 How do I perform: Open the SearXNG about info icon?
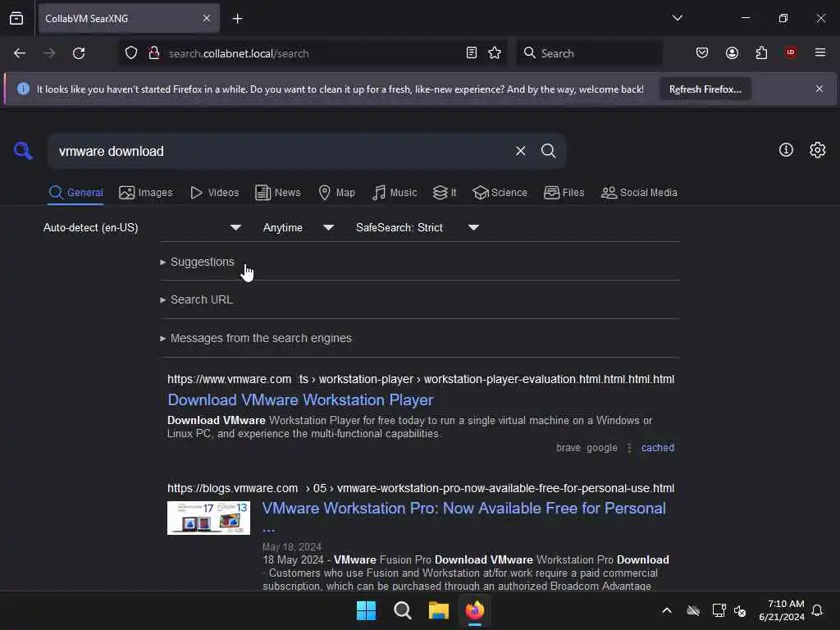(x=786, y=150)
